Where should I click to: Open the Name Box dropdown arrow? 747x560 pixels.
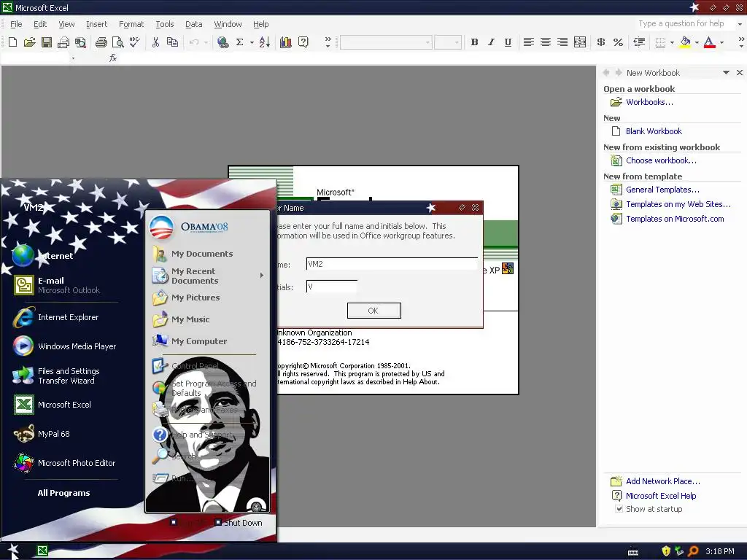pyautogui.click(x=73, y=58)
